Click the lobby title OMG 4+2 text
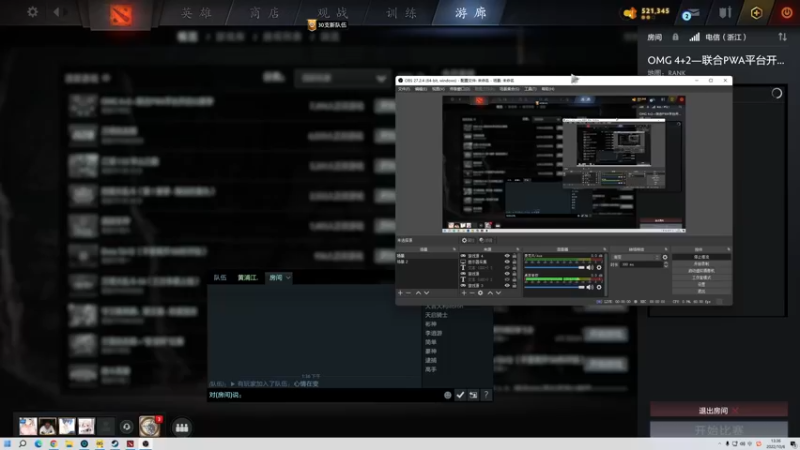 (715, 60)
